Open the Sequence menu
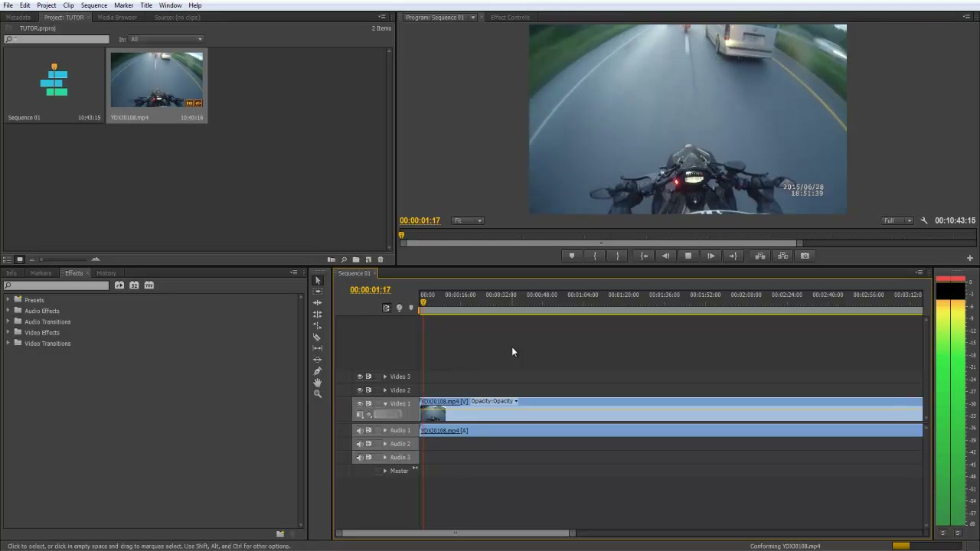Image resolution: width=980 pixels, height=551 pixels. click(93, 5)
